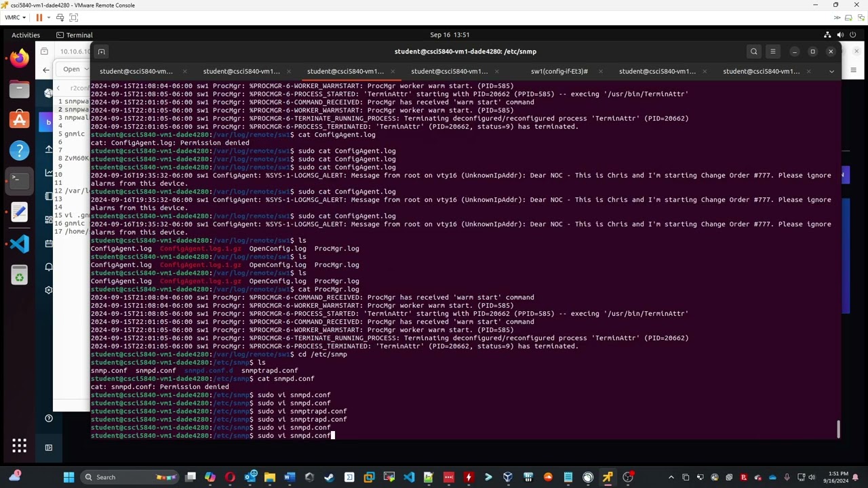Click the terminal scrollbar thumb
This screenshot has width=868, height=488.
tap(838, 429)
